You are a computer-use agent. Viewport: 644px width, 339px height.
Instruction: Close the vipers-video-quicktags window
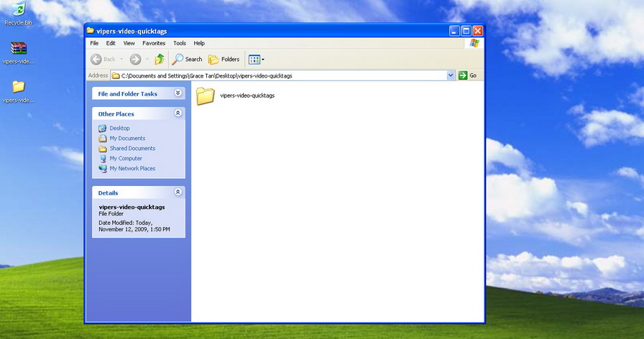(478, 31)
